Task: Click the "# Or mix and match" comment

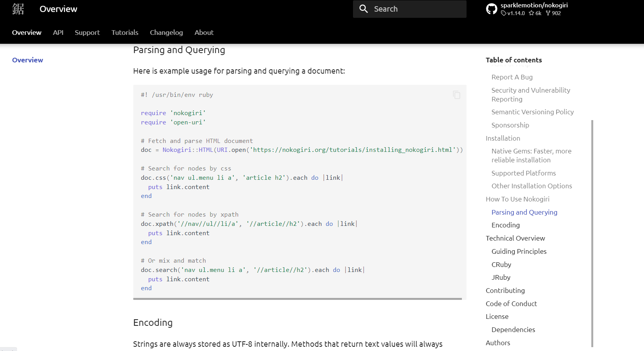Action: [174, 261]
